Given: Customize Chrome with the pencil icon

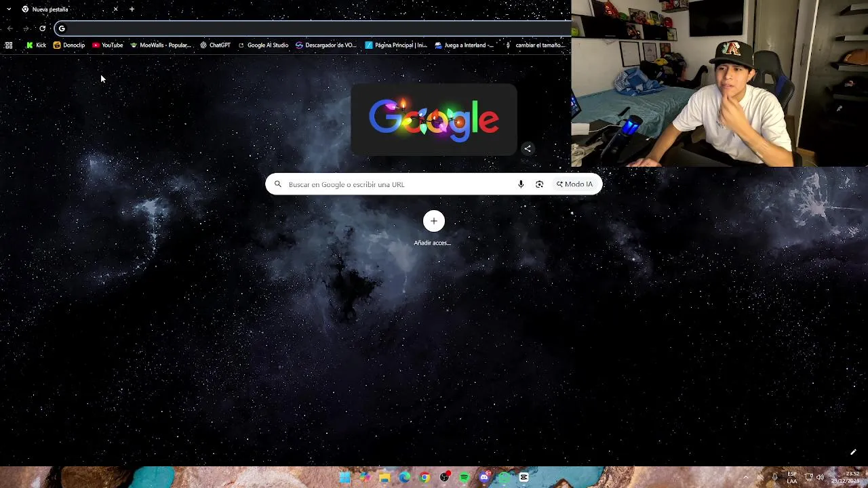Looking at the screenshot, I should (853, 452).
